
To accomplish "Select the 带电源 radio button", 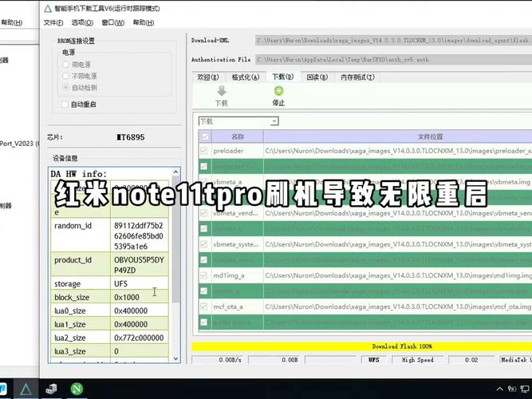I will pyautogui.click(x=66, y=65).
